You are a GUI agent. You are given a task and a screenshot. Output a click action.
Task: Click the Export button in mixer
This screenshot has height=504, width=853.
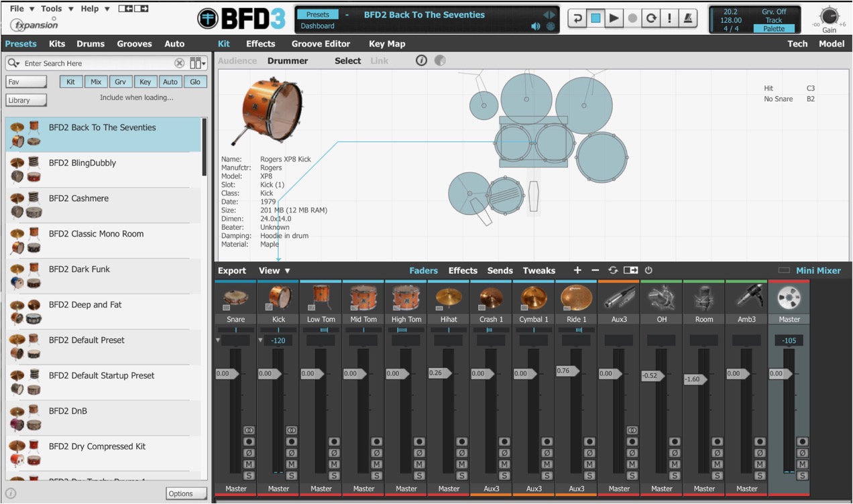point(232,271)
